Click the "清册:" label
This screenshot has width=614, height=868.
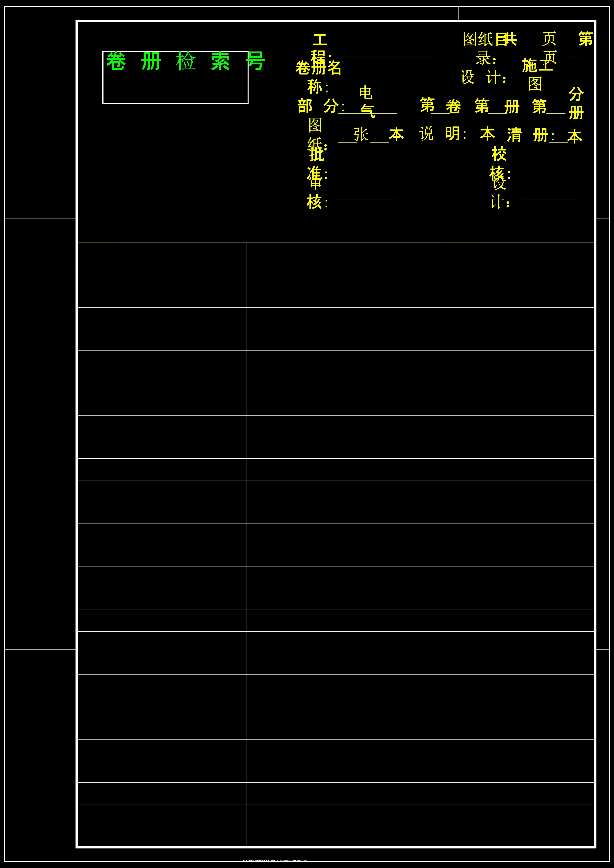pyautogui.click(x=531, y=135)
